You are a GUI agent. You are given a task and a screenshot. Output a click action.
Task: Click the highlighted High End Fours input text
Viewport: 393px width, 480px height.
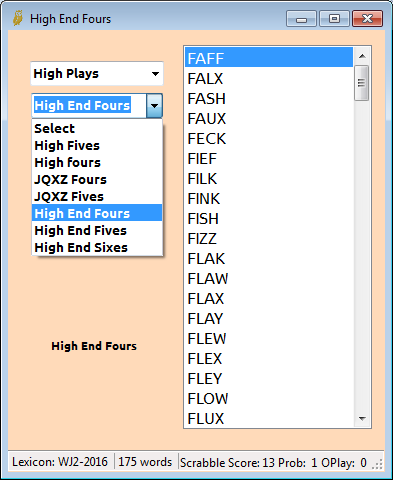[x=82, y=106]
